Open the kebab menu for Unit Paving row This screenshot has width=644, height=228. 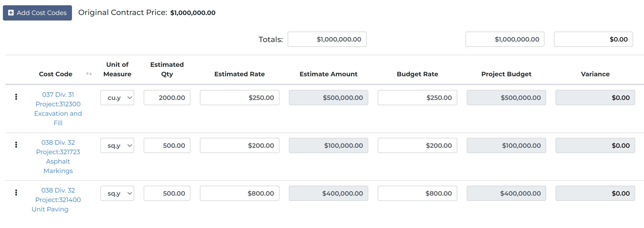[16, 193]
